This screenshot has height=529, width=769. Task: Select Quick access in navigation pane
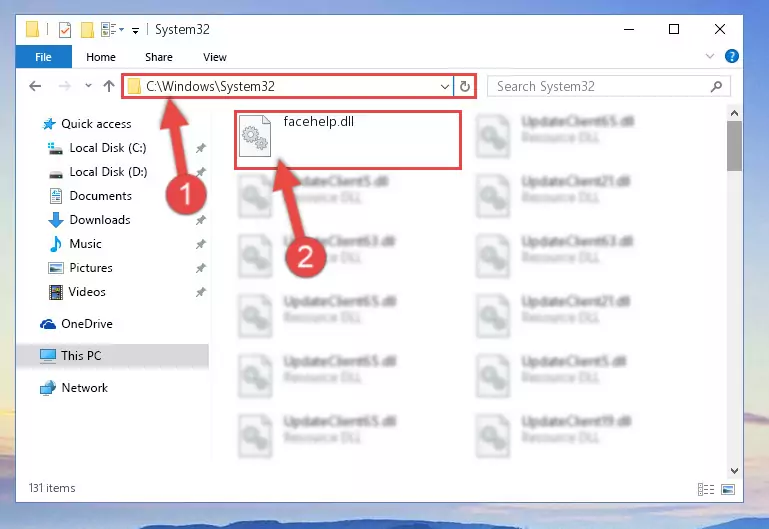coord(96,124)
